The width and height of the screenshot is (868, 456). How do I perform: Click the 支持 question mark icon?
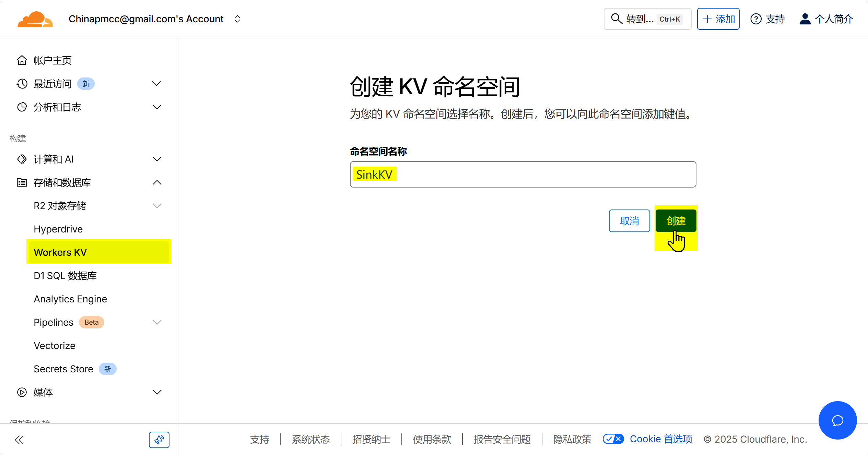(x=756, y=19)
